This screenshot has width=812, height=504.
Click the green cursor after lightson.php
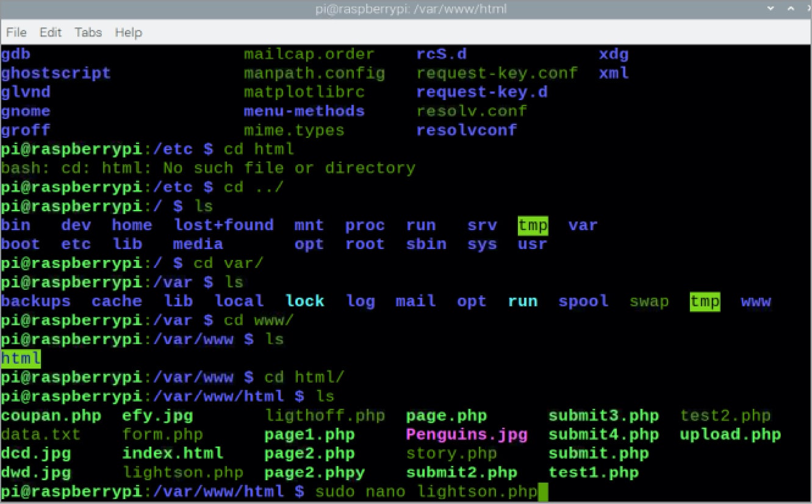coord(543,492)
